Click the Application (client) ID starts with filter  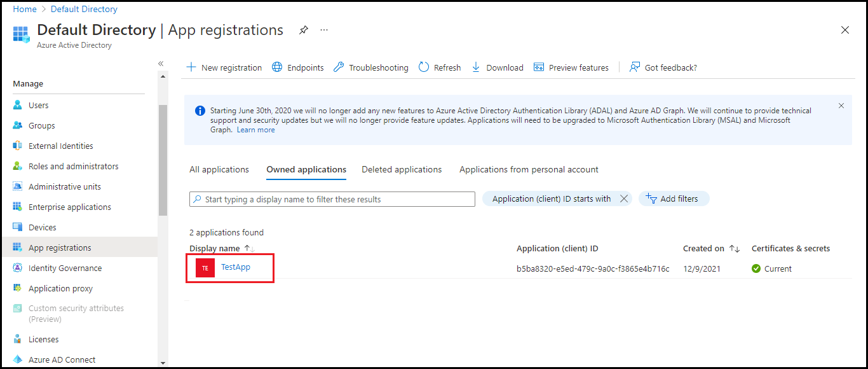click(x=552, y=198)
